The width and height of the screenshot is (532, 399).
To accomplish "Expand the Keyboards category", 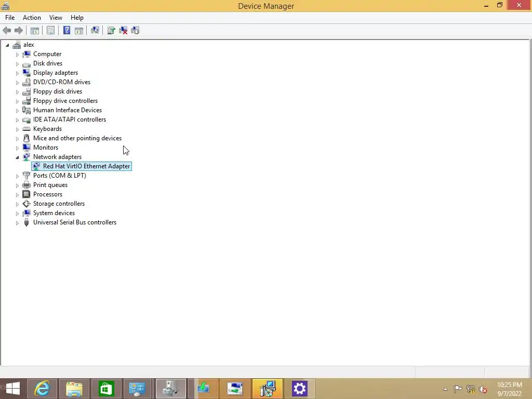I will pyautogui.click(x=17, y=129).
